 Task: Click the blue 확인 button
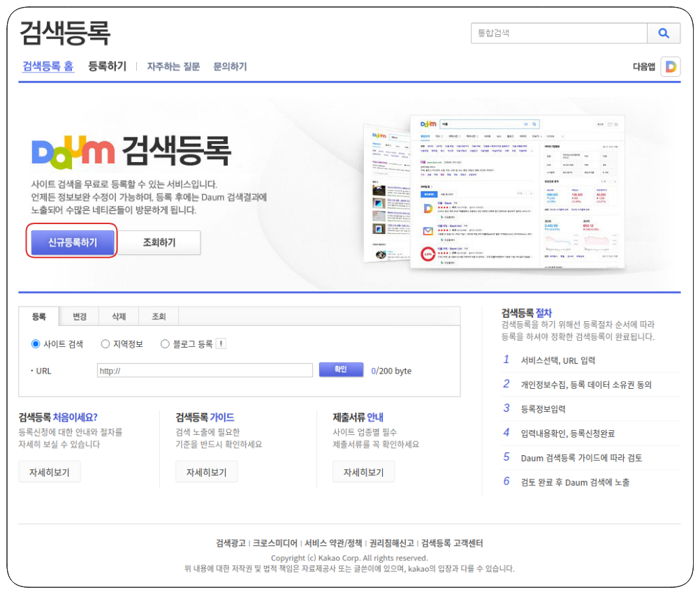click(x=341, y=370)
